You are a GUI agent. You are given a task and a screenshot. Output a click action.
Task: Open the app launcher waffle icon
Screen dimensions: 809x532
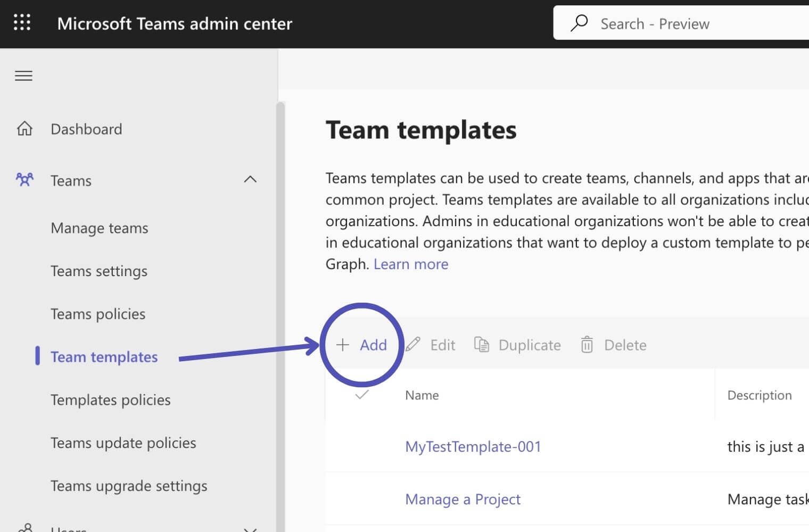22,23
